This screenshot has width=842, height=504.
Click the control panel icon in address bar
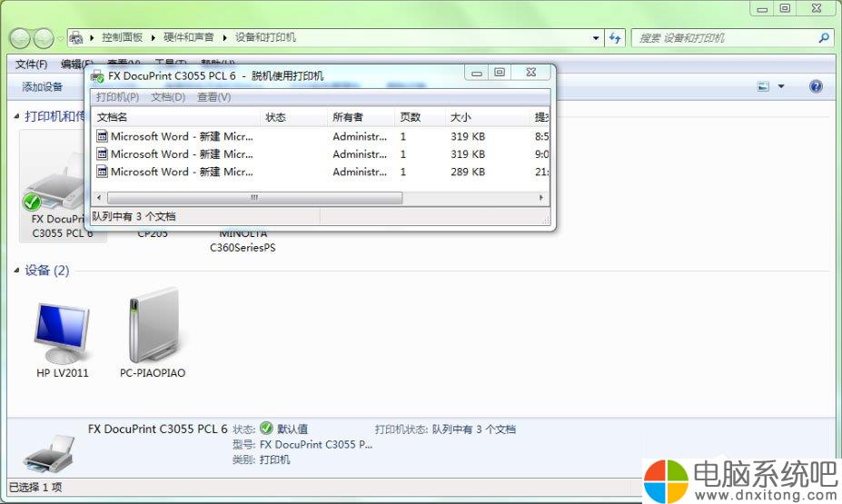tap(76, 37)
